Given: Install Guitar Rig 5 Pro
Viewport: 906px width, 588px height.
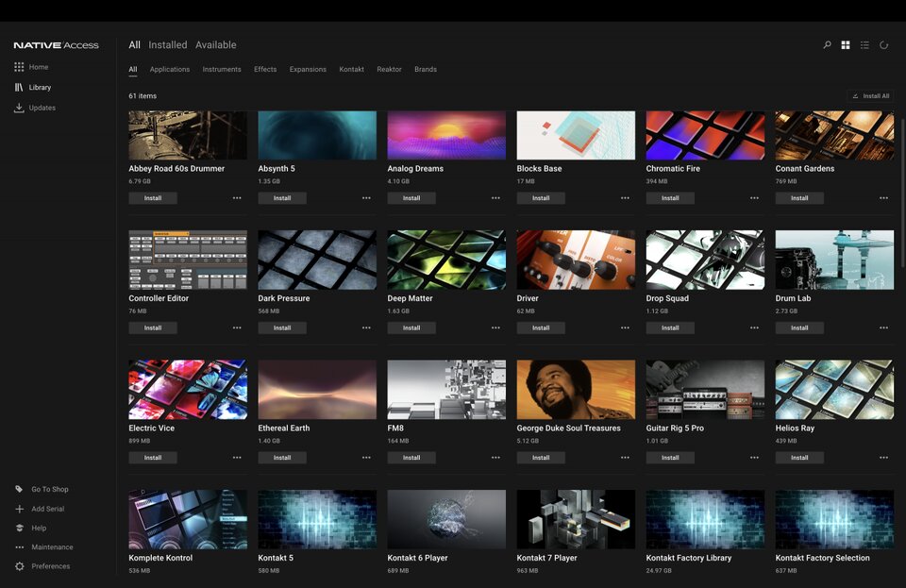Looking at the screenshot, I should point(670,458).
